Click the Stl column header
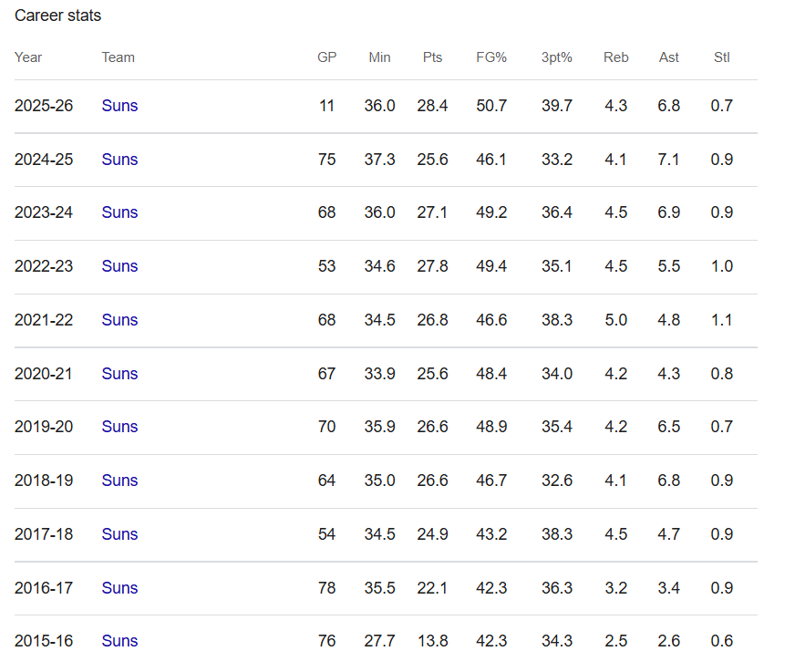 point(721,57)
